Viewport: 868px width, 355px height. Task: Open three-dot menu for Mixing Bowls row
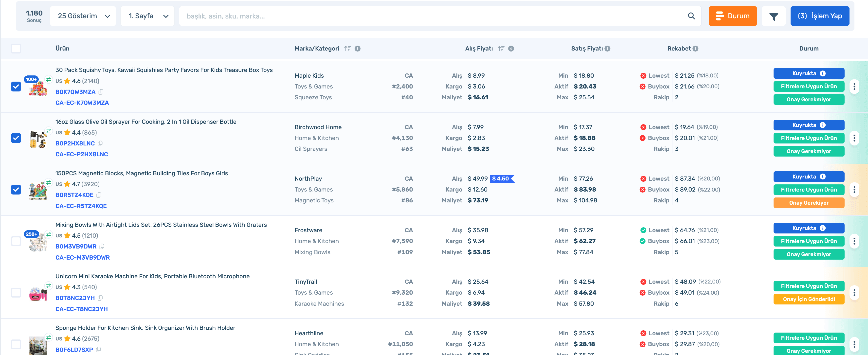(854, 241)
